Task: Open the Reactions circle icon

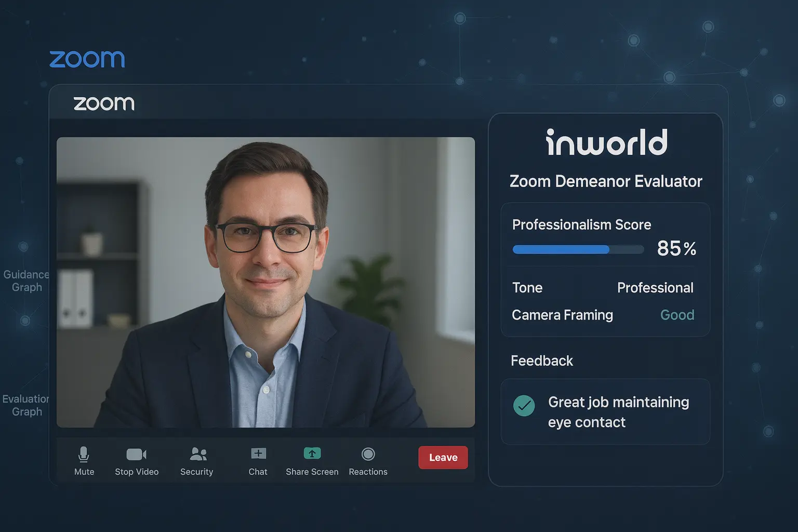Action: tap(368, 454)
